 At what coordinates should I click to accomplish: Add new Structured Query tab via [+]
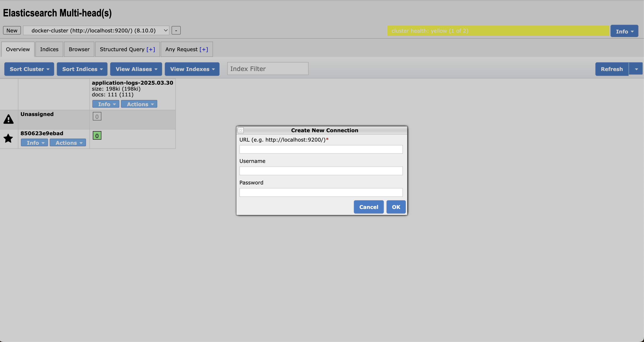(x=151, y=49)
